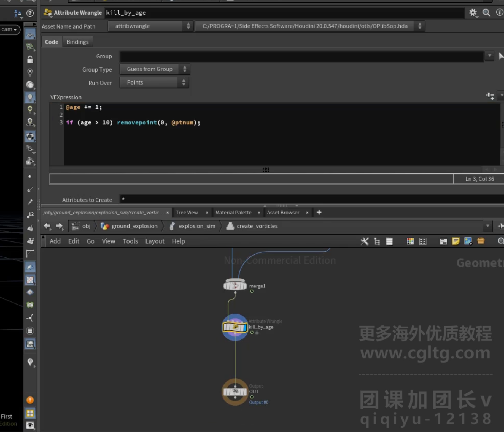Open the Group Type dropdown
The image size is (504, 432).
click(155, 69)
